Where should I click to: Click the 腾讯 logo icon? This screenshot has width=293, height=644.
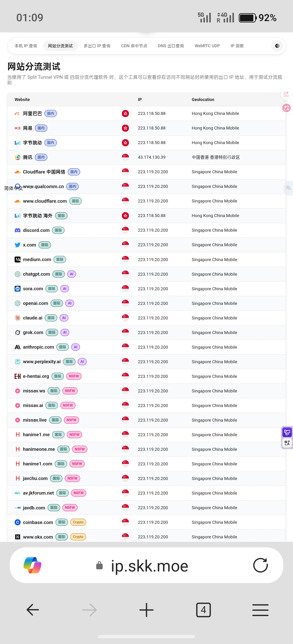coord(17,157)
